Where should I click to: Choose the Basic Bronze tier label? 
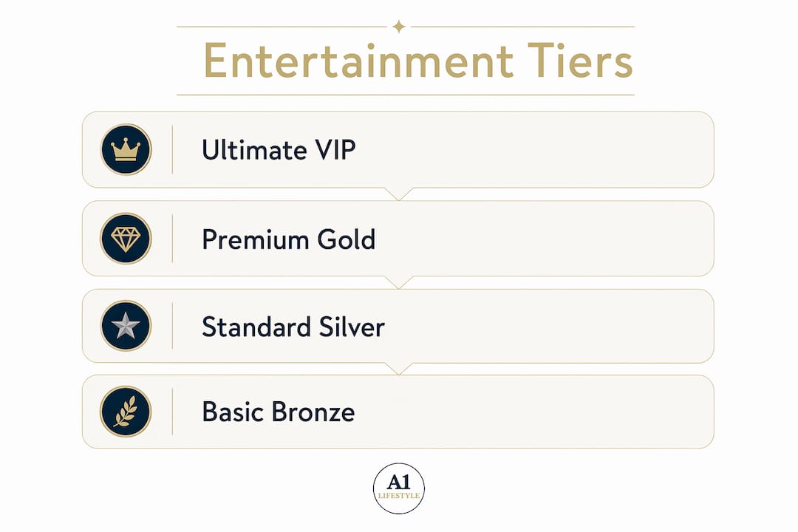[x=279, y=412]
